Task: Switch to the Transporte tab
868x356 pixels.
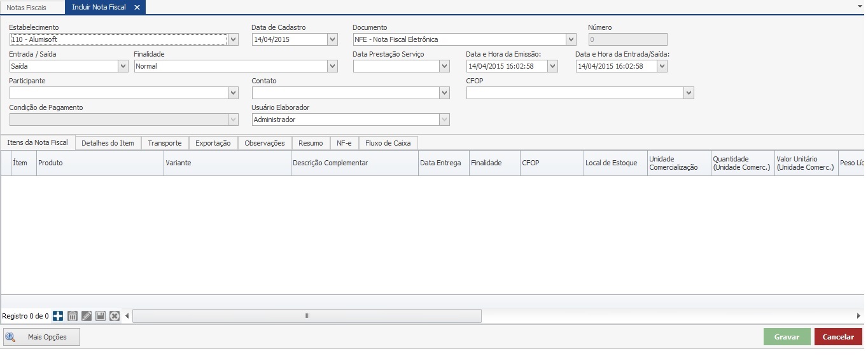Action: 165,143
